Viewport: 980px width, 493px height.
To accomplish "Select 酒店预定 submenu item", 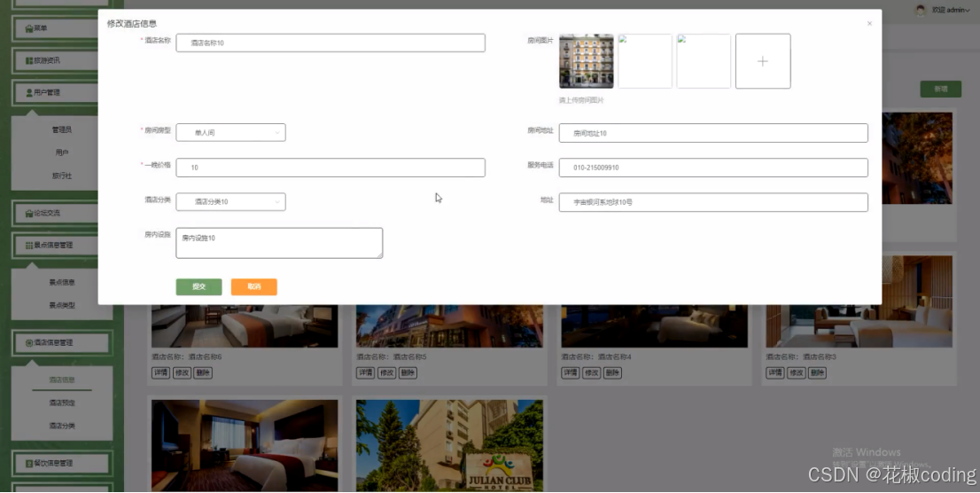I will 62,403.
